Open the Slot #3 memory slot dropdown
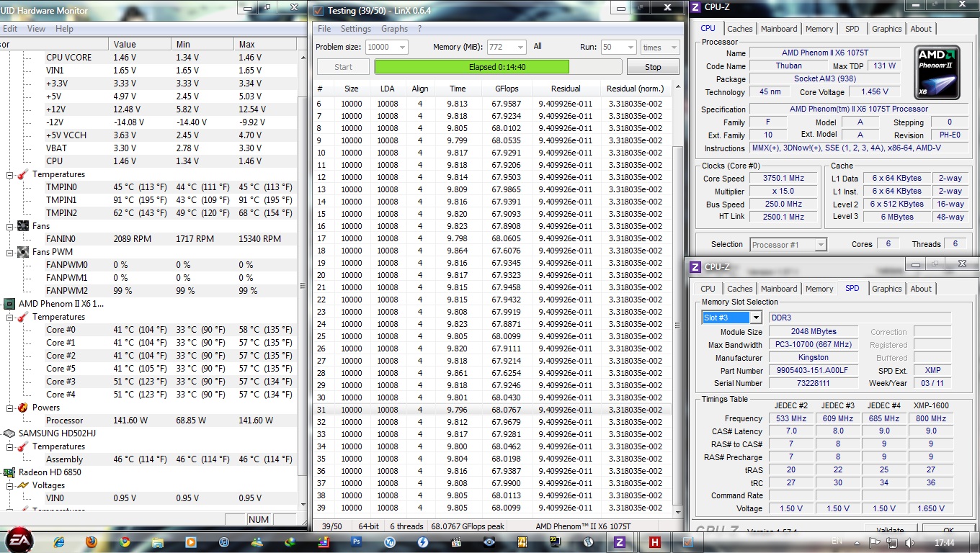This screenshot has width=980, height=553. pyautogui.click(x=755, y=318)
